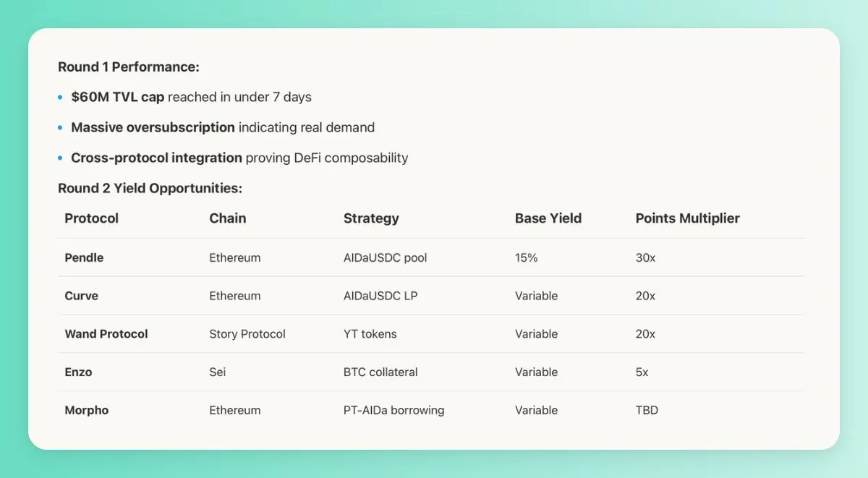Click the Round 2 Yield Opportunities heading
868x478 pixels.
click(x=150, y=188)
